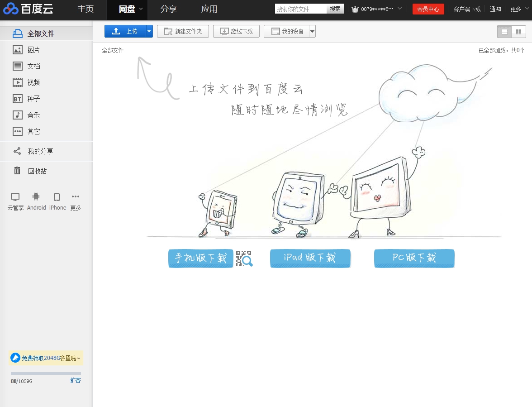Open the 应用 tab

click(x=209, y=9)
